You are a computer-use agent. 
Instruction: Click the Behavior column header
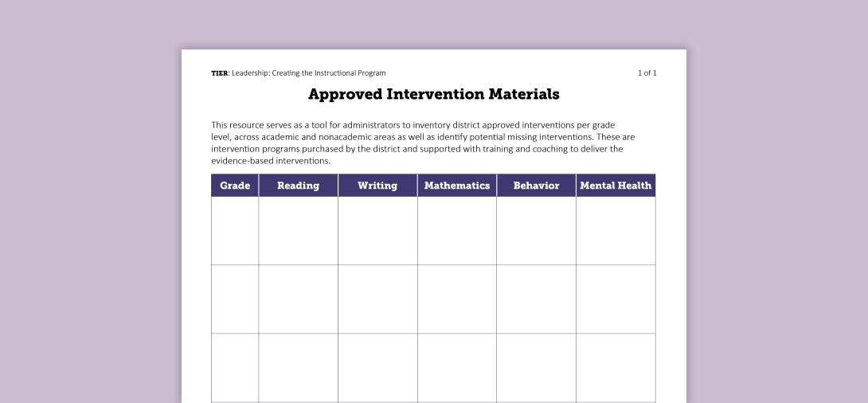coord(536,186)
